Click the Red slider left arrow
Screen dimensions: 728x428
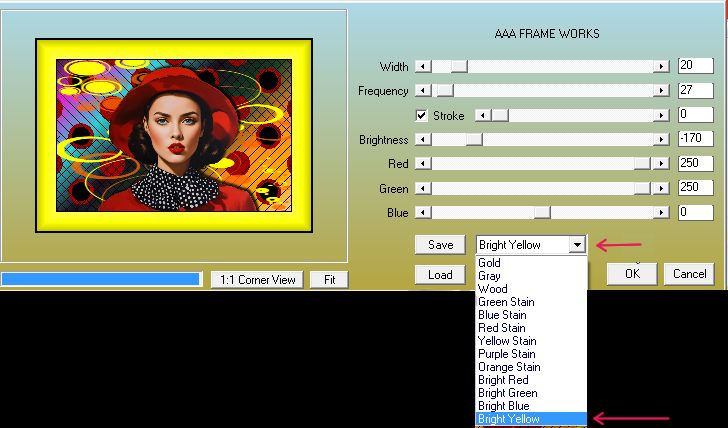click(x=422, y=163)
